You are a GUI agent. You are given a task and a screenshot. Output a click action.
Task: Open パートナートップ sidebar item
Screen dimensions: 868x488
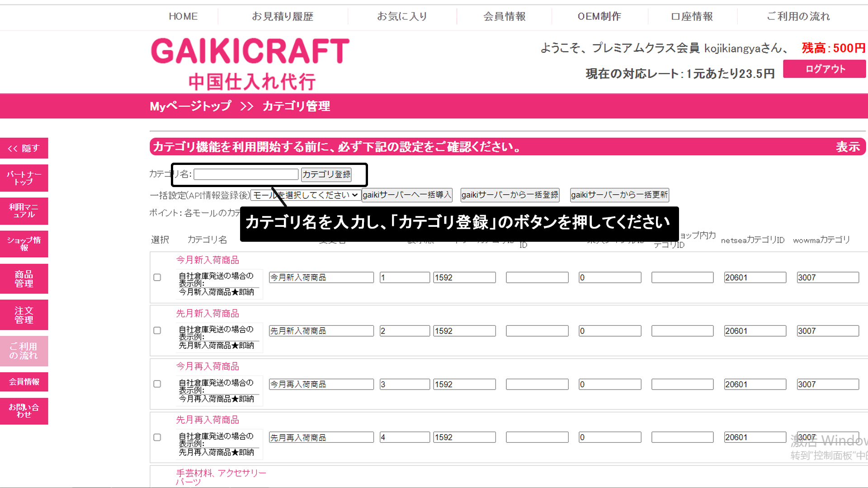pyautogui.click(x=24, y=178)
